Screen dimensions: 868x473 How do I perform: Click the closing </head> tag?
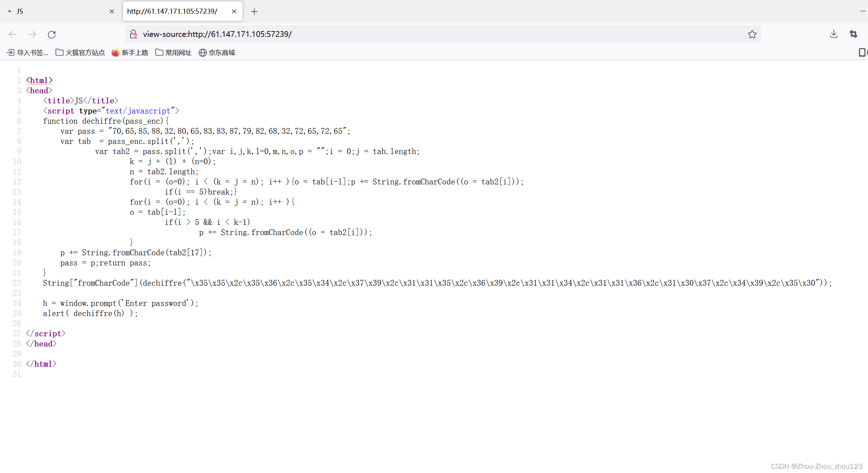(41, 344)
